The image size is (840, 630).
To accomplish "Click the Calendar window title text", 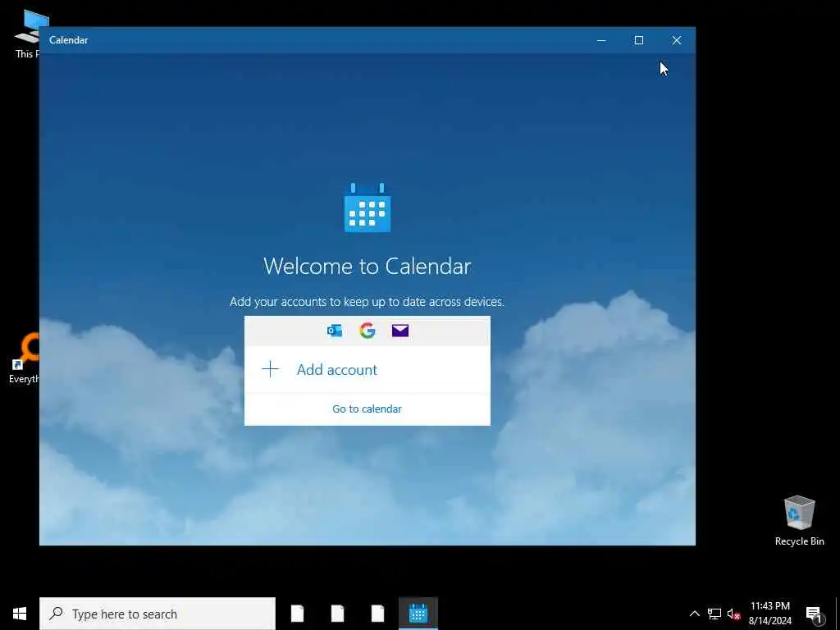I will (x=69, y=40).
